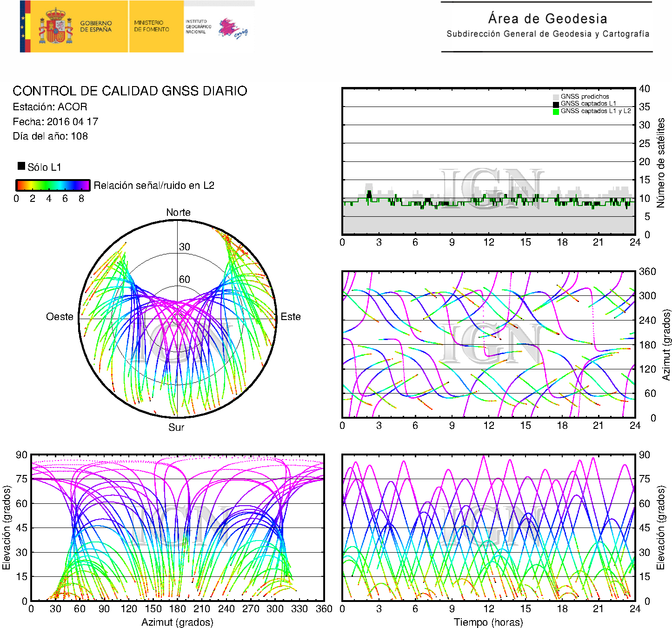
Task: Click the Fecha 2016 04 17 text
Action: [x=55, y=121]
